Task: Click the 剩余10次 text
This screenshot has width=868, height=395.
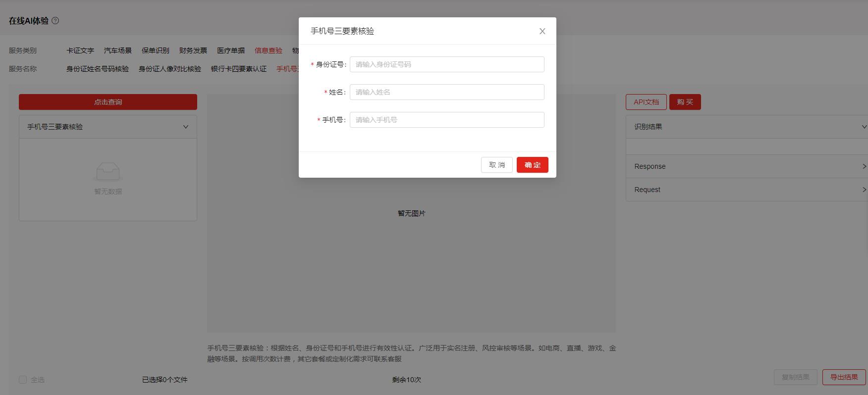Action: [407, 380]
